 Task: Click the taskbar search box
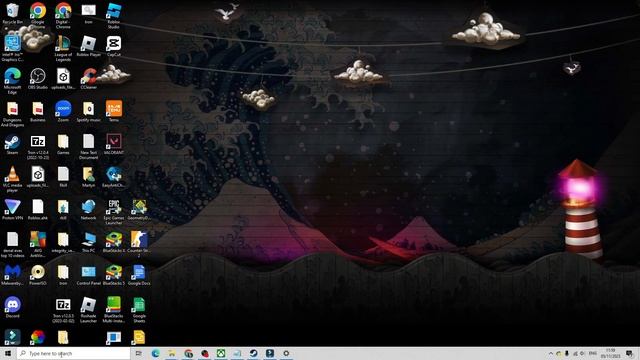coord(73,353)
